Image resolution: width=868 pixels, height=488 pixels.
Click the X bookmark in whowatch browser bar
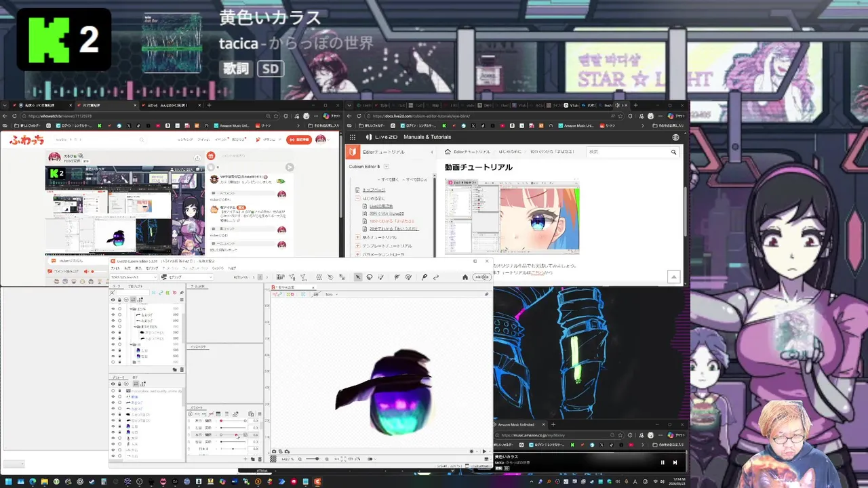coord(129,125)
